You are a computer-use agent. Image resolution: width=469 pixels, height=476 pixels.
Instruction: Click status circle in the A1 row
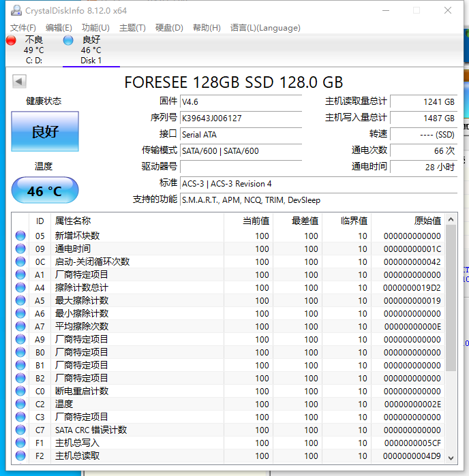[x=20, y=274]
